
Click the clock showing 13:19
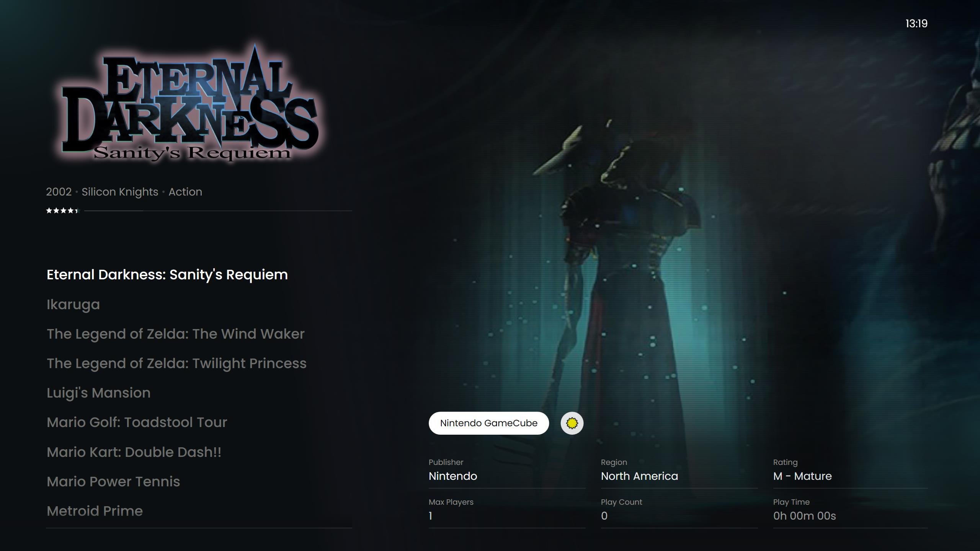916,24
